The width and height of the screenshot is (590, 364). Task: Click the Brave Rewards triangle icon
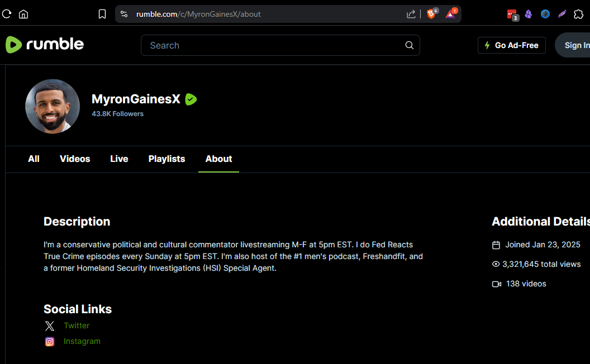[x=450, y=14]
